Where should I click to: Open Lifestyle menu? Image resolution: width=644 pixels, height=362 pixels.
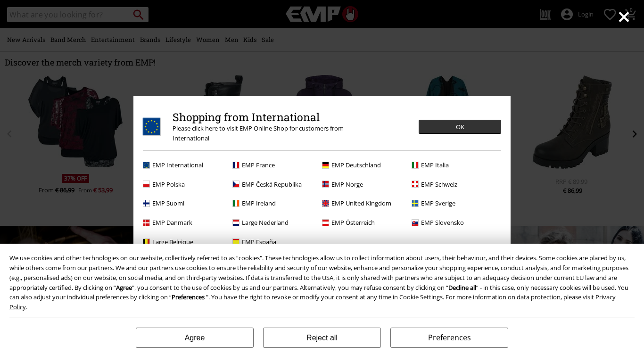tap(178, 40)
